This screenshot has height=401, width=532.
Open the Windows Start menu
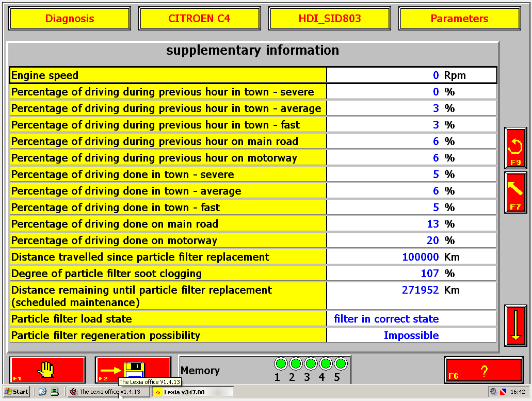[17, 392]
